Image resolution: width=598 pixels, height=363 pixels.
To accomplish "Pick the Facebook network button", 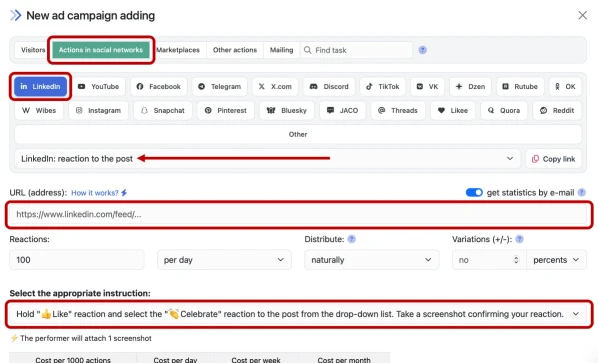I will [x=159, y=87].
